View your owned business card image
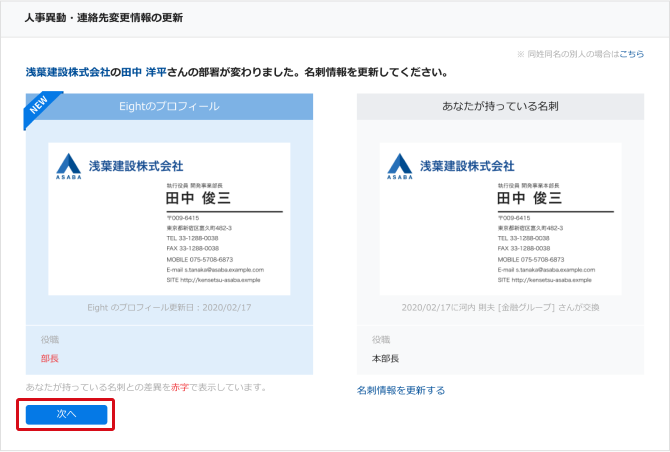The width and height of the screenshot is (670, 452). pyautogui.click(x=500, y=219)
